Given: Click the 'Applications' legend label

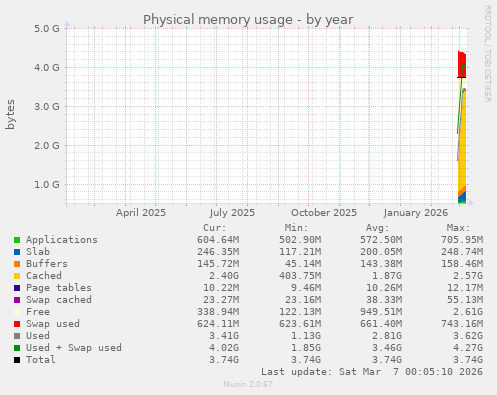Looking at the screenshot, I should (x=62, y=240).
